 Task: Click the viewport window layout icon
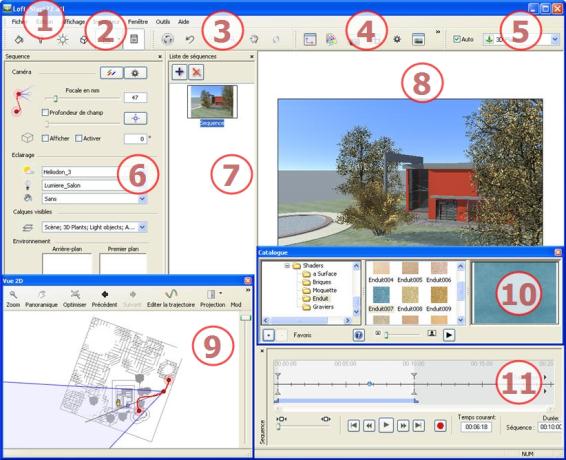(310, 39)
